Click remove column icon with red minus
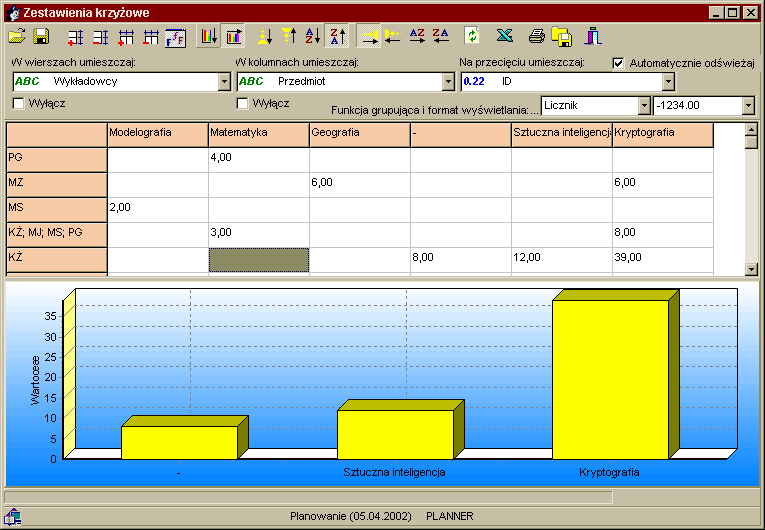Viewport: 765px width, 530px height. 151,37
